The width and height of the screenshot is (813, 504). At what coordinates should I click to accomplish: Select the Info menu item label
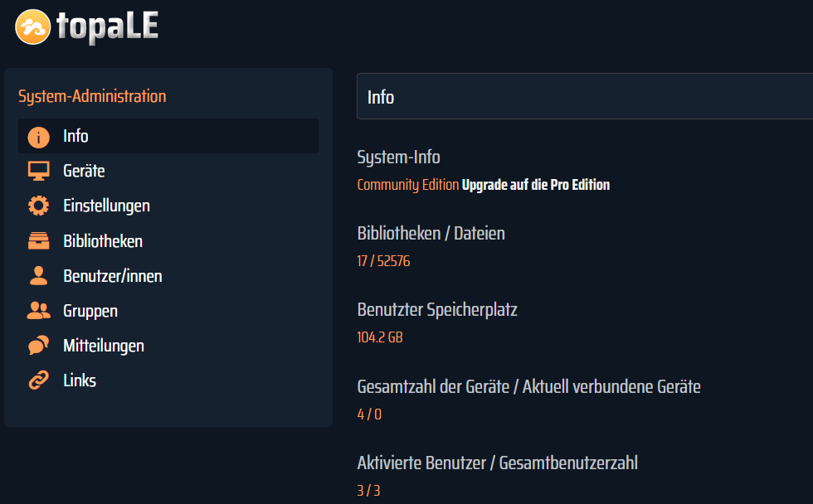click(x=75, y=136)
